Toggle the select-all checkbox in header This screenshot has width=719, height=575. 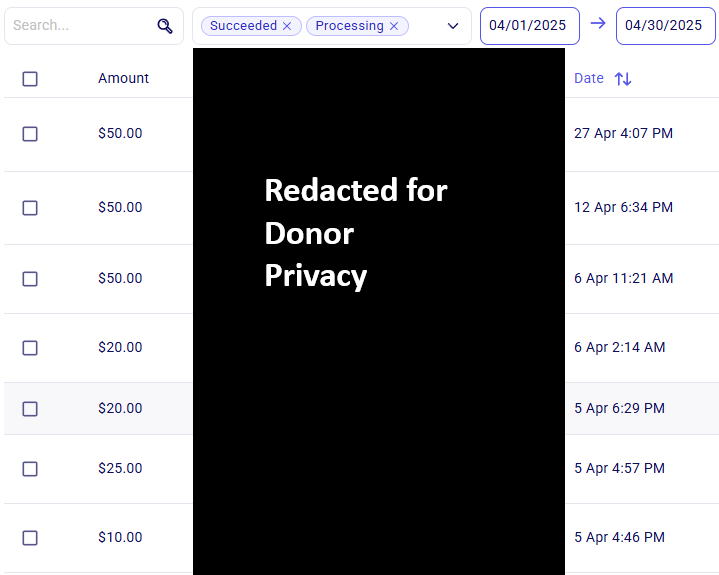point(30,79)
